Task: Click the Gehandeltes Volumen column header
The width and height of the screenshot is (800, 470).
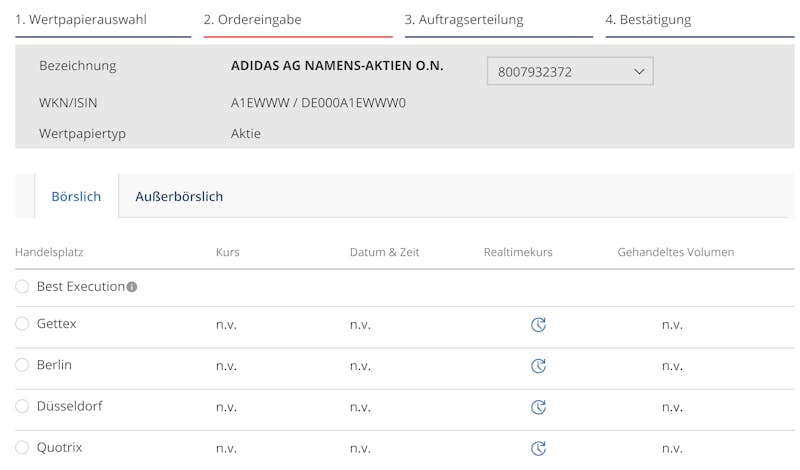Action: [676, 252]
